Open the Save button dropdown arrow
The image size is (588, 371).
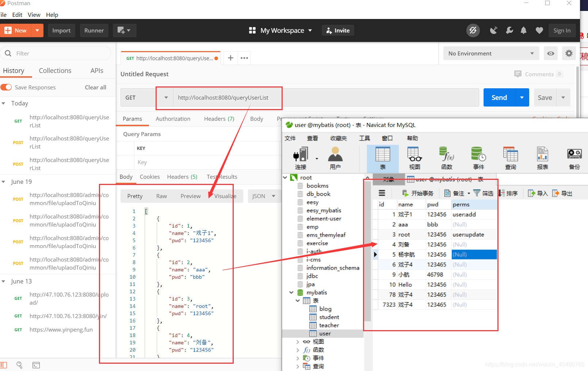[563, 97]
